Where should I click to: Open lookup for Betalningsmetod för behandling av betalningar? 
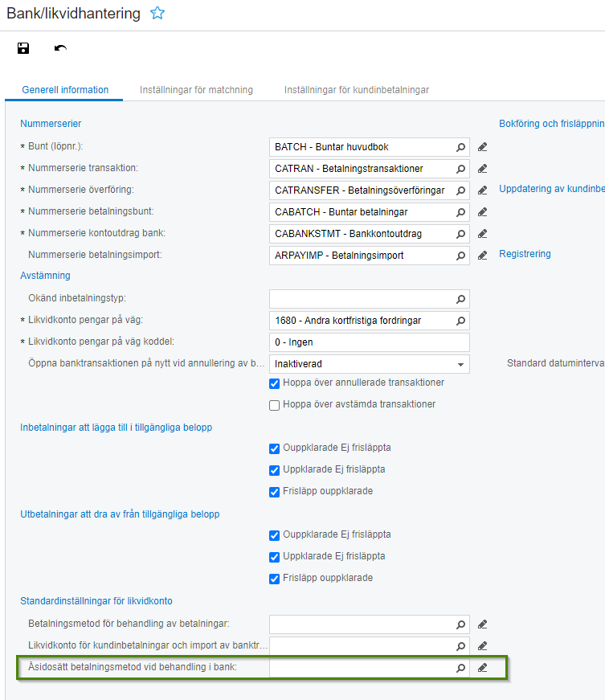pos(460,624)
